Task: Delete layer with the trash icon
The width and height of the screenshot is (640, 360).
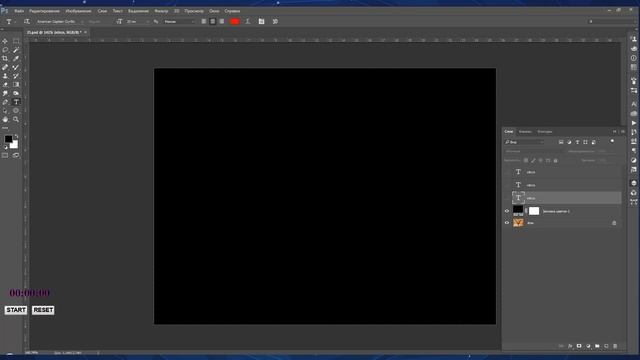Action: 615,346
